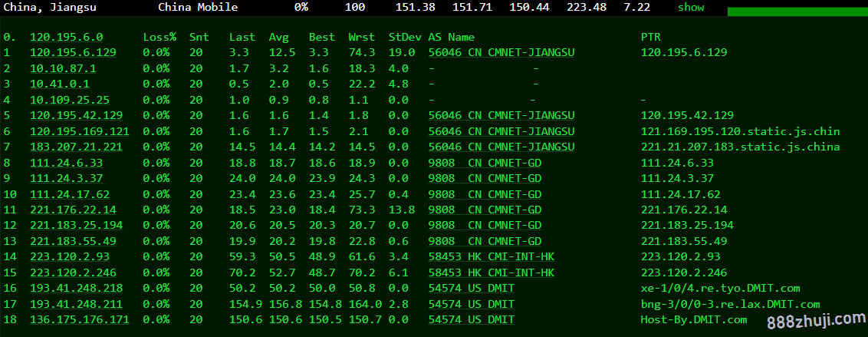Open the 9808 CN CMNET-GD link on hop 13
868x337 pixels.
485,241
